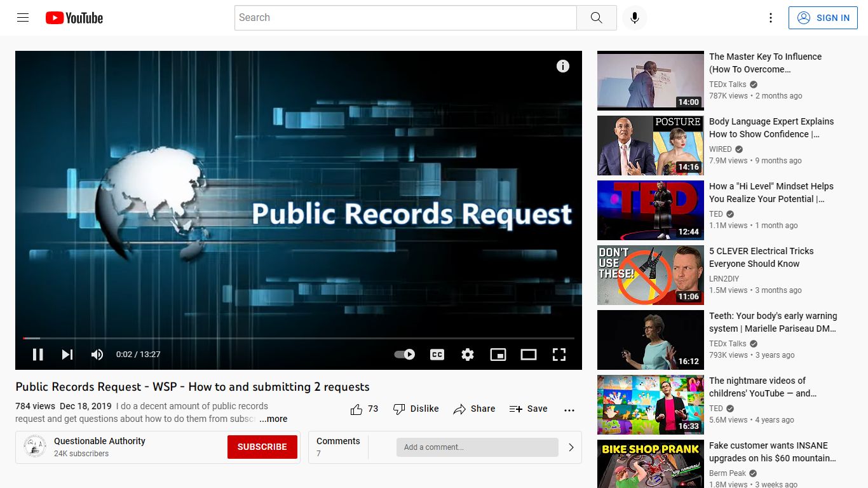Image resolution: width=868 pixels, height=488 pixels.
Task: Click the Add a comment field
Action: [477, 447]
